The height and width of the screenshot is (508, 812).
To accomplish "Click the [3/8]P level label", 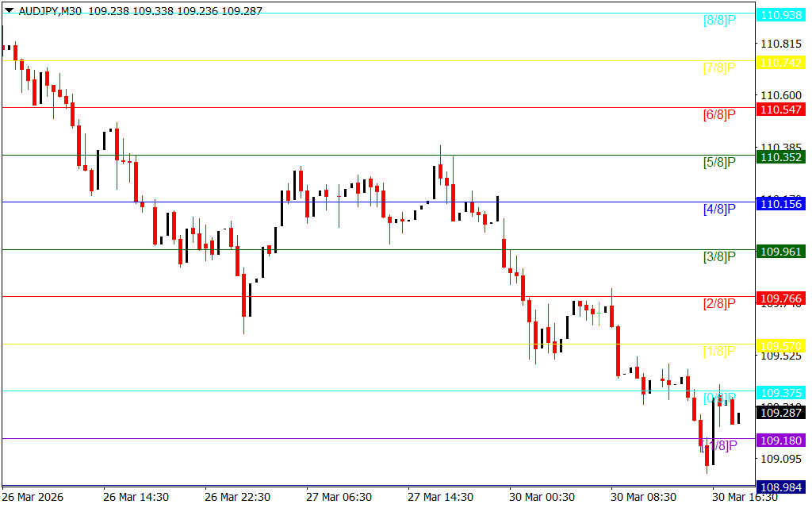I will pos(719,257).
